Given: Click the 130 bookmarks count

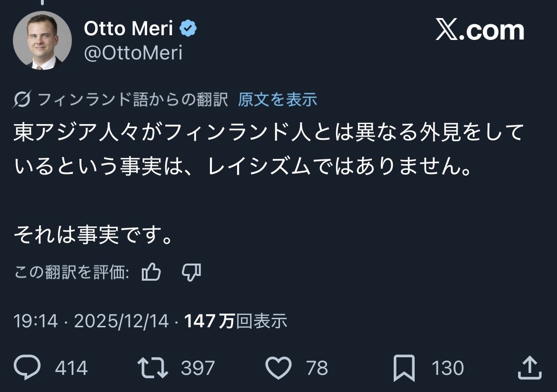Looking at the screenshot, I should pos(448,368).
